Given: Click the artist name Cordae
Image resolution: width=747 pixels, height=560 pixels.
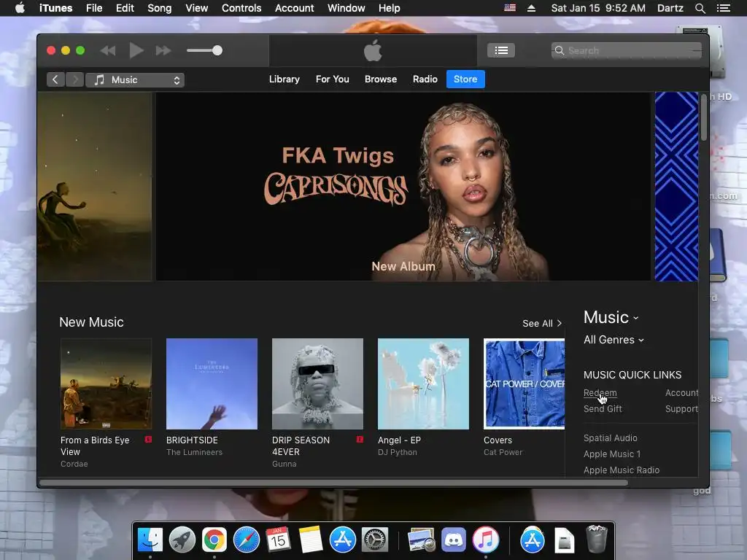Looking at the screenshot, I should click(x=74, y=464).
